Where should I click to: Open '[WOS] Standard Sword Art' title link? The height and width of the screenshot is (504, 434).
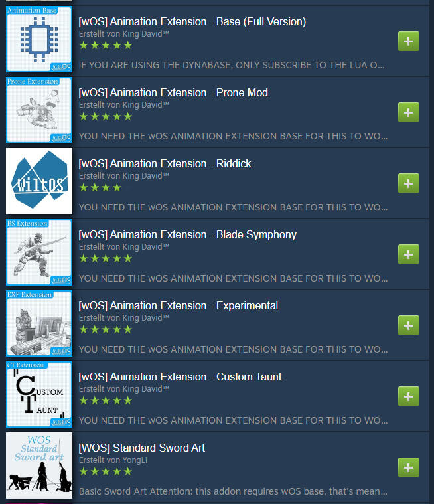[x=142, y=448]
